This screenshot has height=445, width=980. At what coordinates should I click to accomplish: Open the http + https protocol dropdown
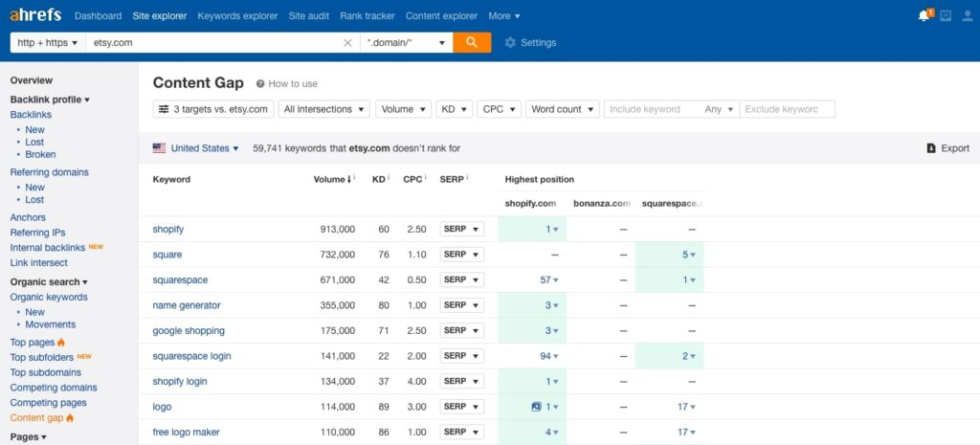pyautogui.click(x=48, y=42)
